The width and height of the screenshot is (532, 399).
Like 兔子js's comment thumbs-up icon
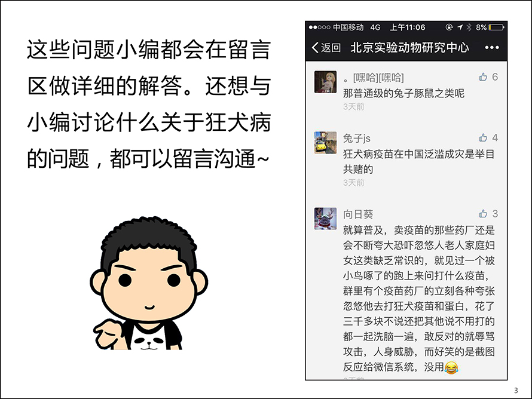pos(483,137)
